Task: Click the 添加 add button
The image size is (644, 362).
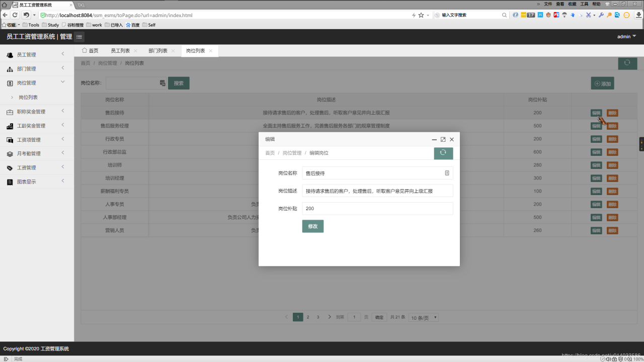Action: click(x=603, y=83)
